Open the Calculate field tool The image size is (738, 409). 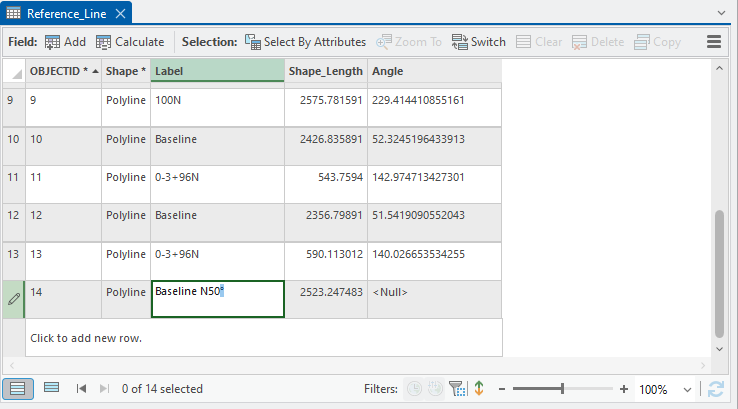(130, 42)
